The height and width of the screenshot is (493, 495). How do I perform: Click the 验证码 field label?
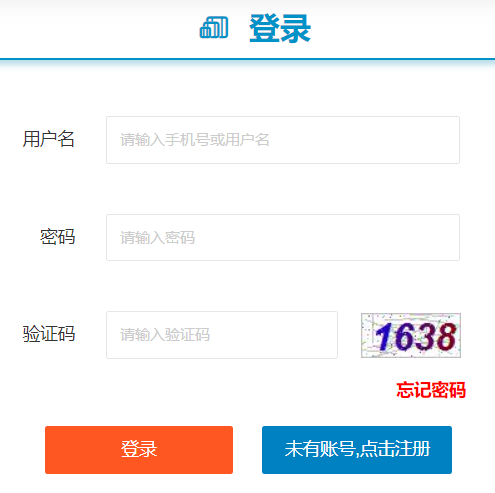pyautogui.click(x=49, y=334)
